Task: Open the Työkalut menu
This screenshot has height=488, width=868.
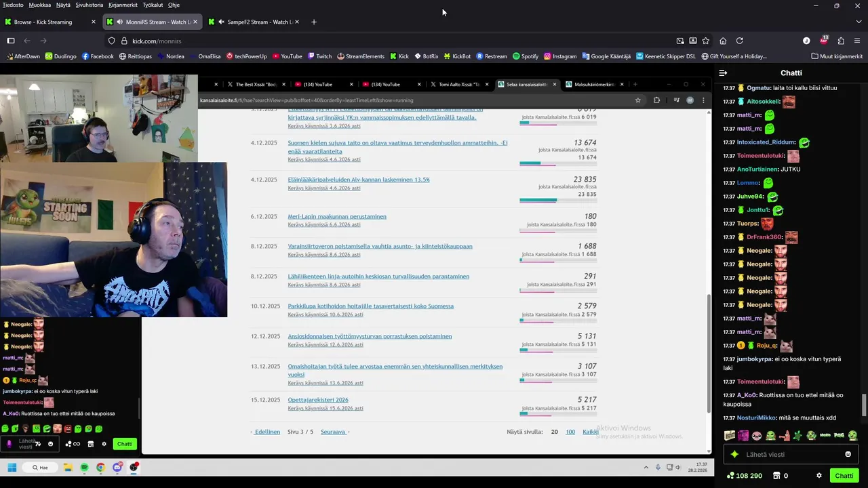Action: pos(153,5)
